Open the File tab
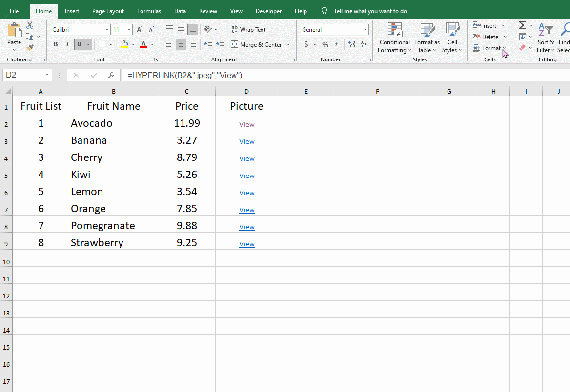 14,11
